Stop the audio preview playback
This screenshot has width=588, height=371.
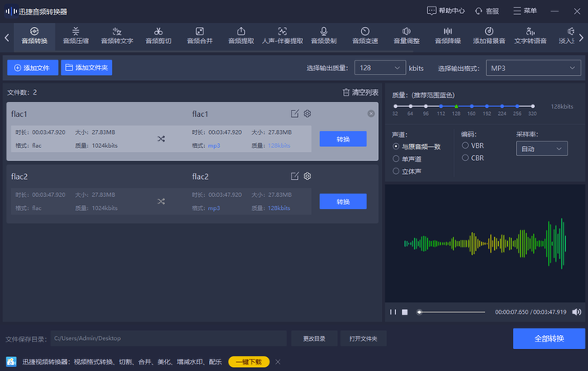(x=404, y=312)
